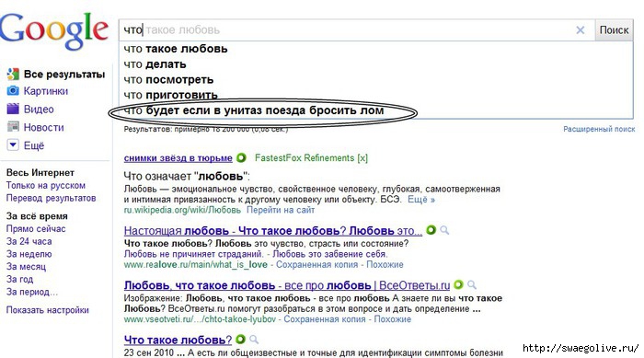Switch to Картинки results

(x=46, y=91)
